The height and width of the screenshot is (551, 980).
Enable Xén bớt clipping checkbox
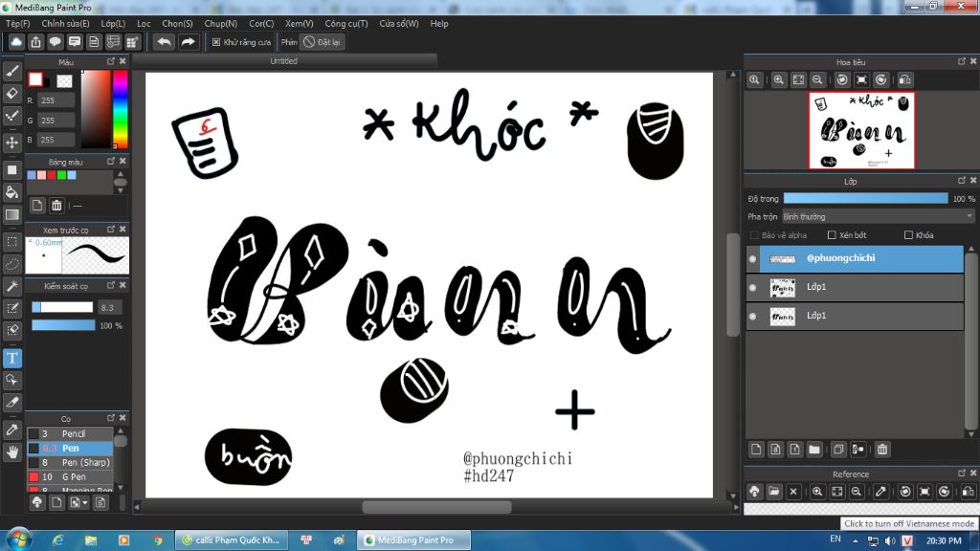832,235
